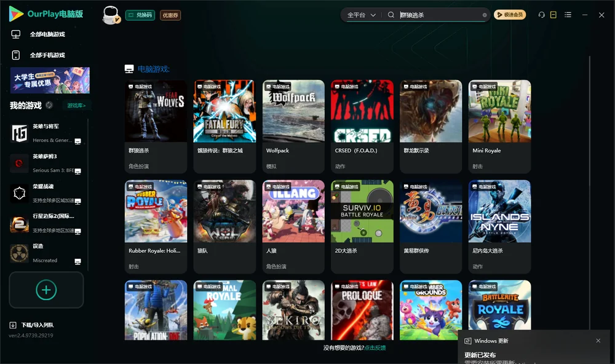Screen dimensions: 615x364
Task: Select 行星边际2 in my games
Action: [46, 224]
